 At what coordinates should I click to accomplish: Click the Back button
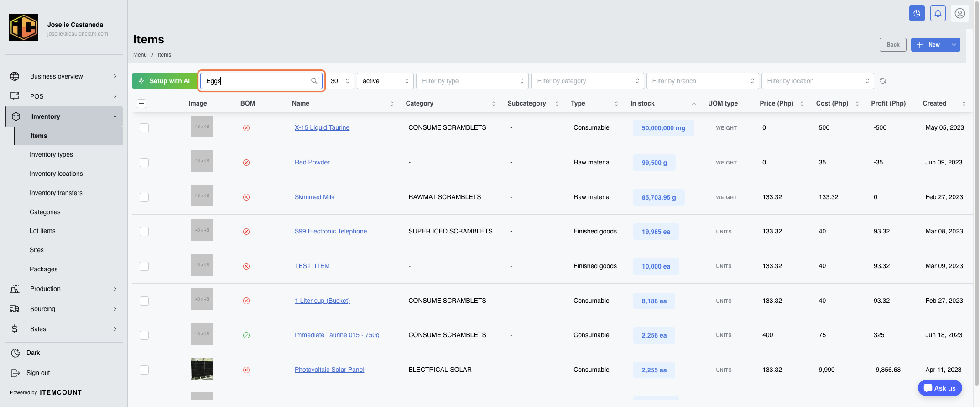click(x=893, y=45)
